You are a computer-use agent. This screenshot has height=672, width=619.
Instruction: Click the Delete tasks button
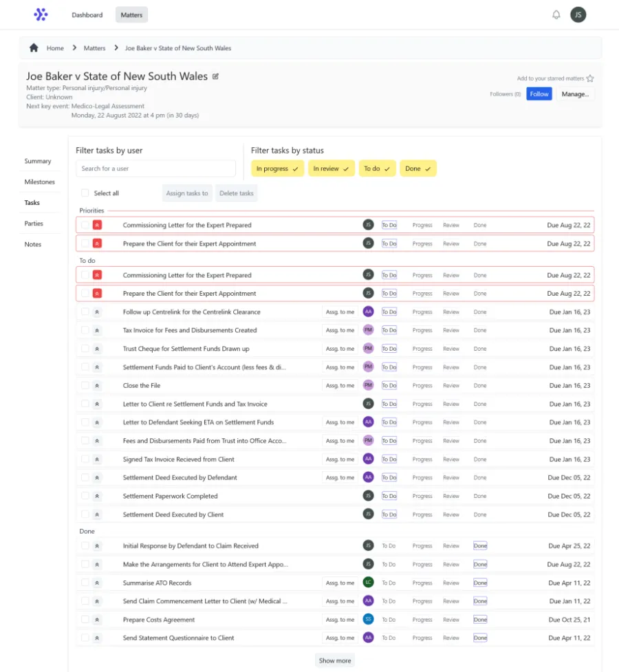coord(236,193)
